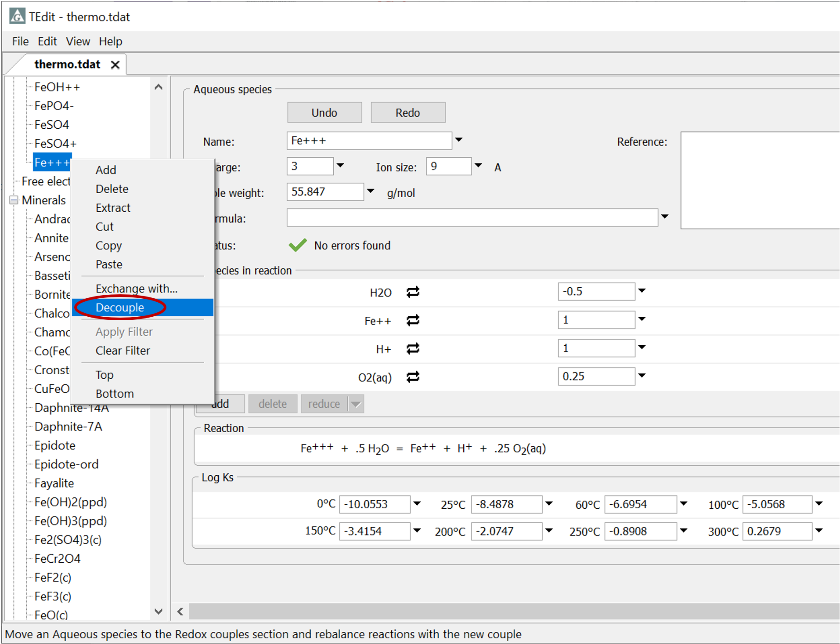Click into the Formula input field

click(472, 217)
